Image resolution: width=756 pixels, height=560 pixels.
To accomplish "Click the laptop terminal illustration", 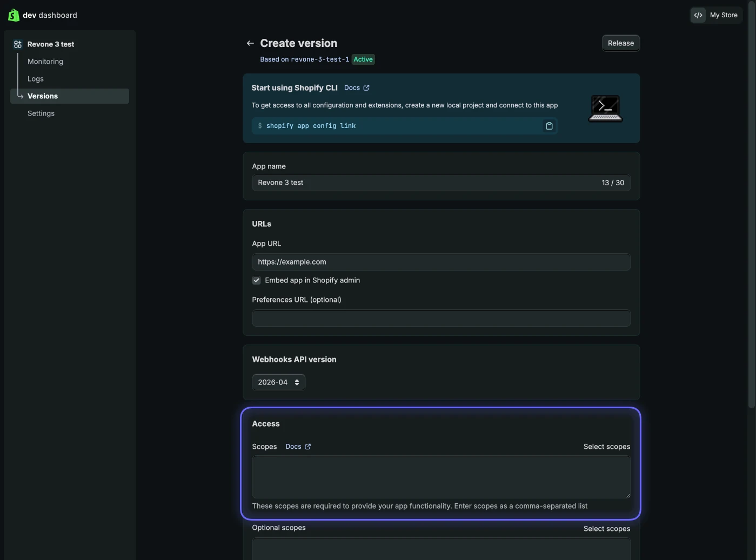I will pos(605,109).
